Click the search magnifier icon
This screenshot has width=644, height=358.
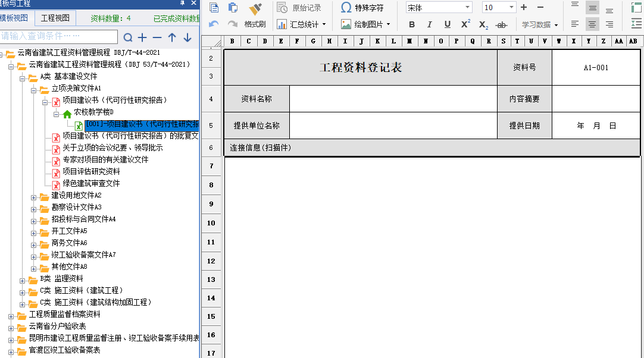pos(128,37)
